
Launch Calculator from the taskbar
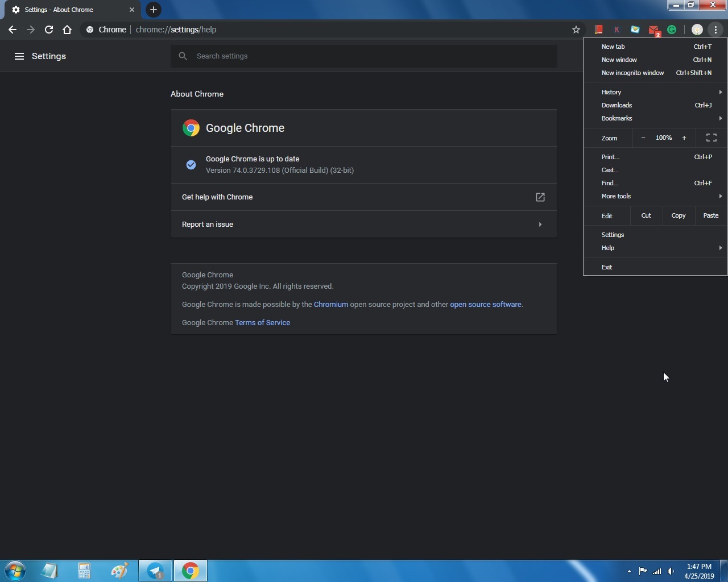(85, 571)
